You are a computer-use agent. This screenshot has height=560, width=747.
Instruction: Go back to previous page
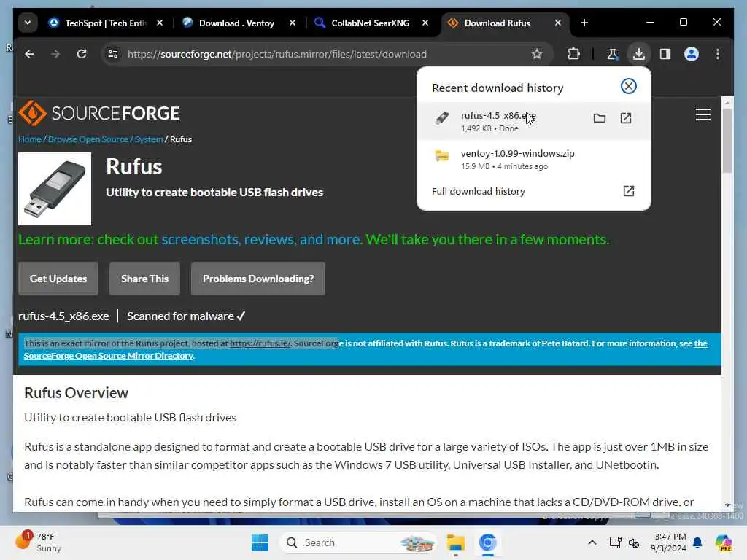pyautogui.click(x=29, y=54)
